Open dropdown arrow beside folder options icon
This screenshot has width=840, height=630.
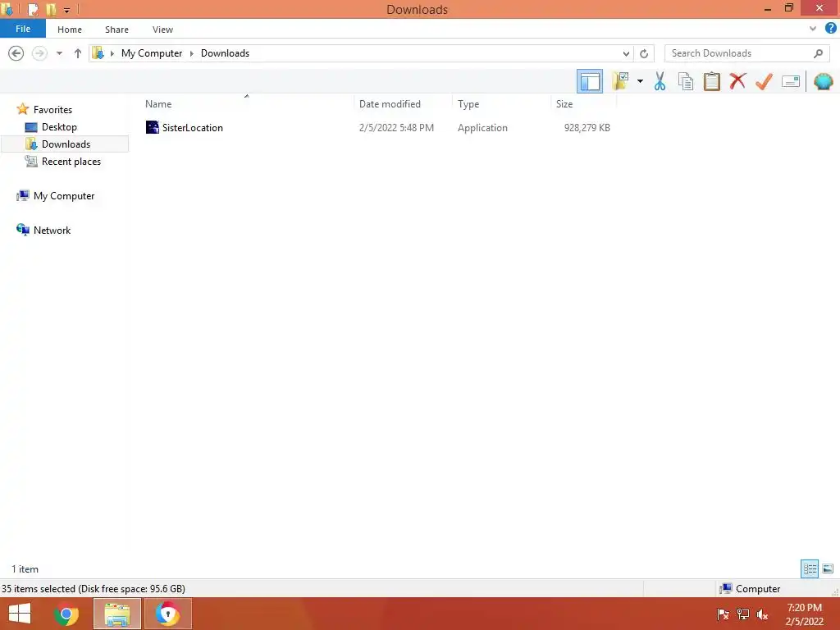click(x=640, y=81)
